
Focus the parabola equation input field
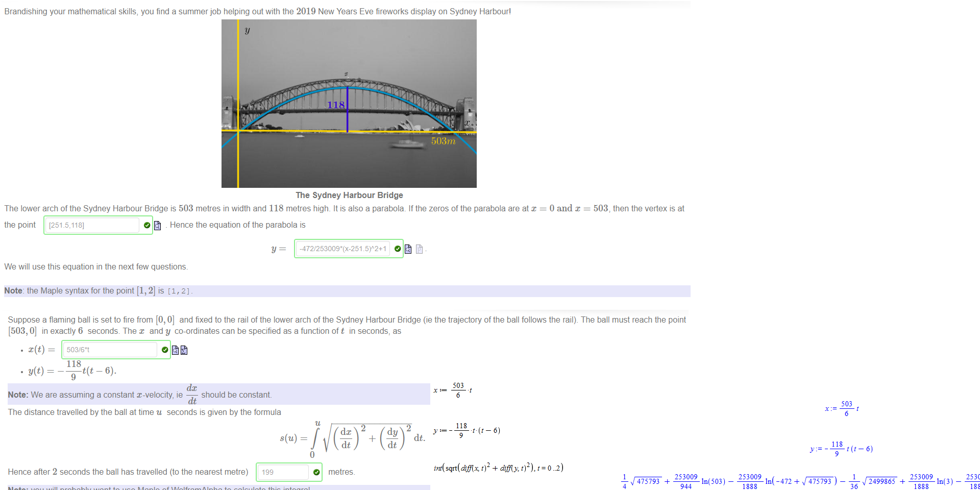[x=342, y=249]
